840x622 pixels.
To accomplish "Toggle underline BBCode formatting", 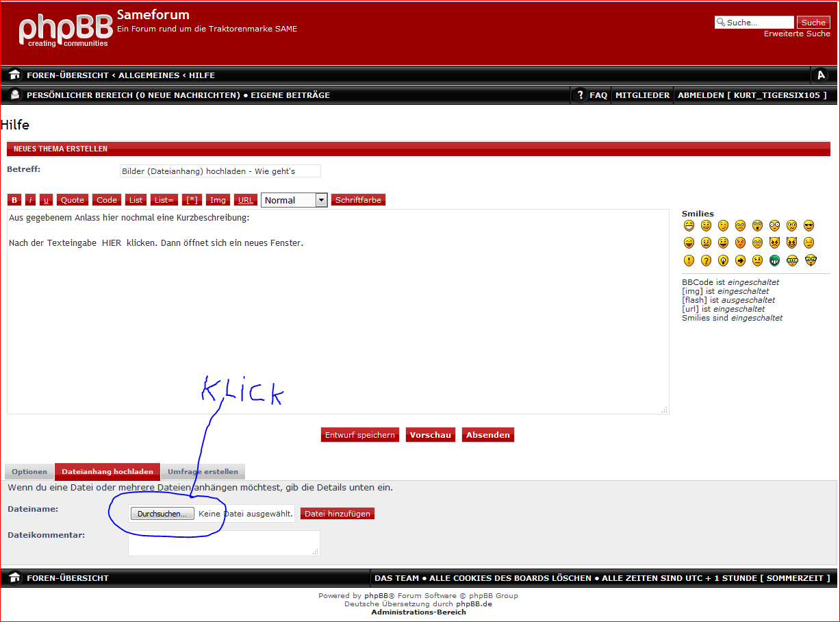I will [x=46, y=200].
